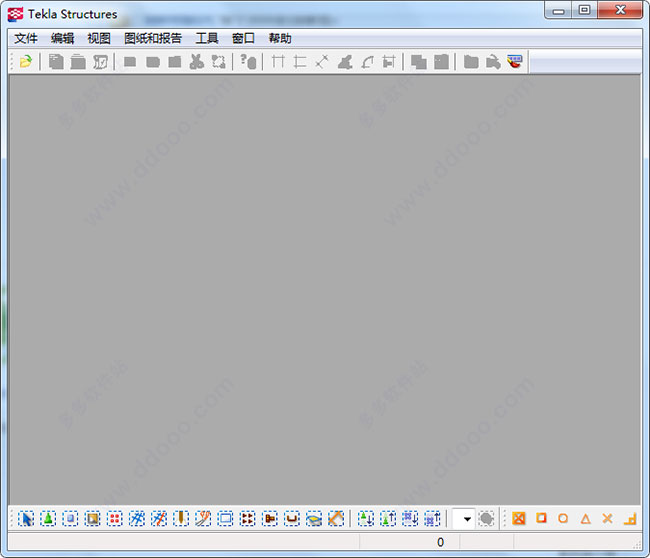Open the 工具 menu
Image resolution: width=650 pixels, height=558 pixels.
206,39
